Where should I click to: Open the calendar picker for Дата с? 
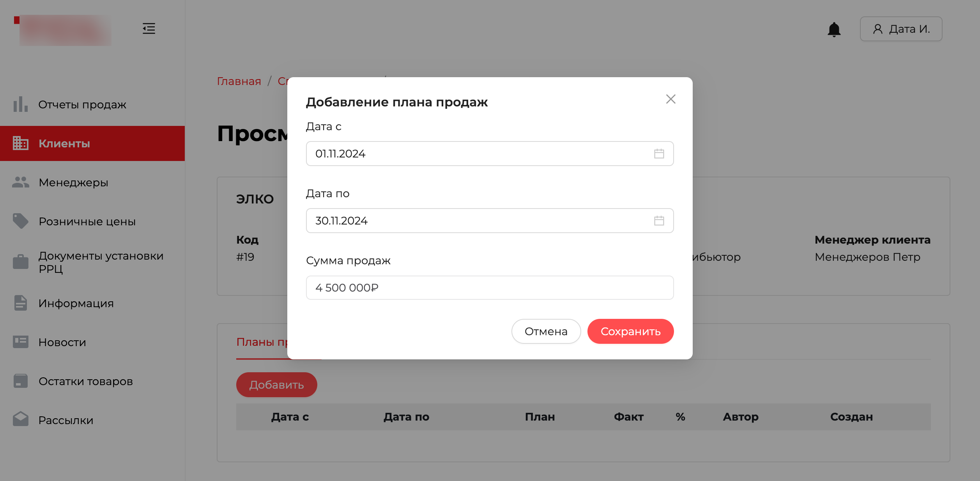[659, 154]
